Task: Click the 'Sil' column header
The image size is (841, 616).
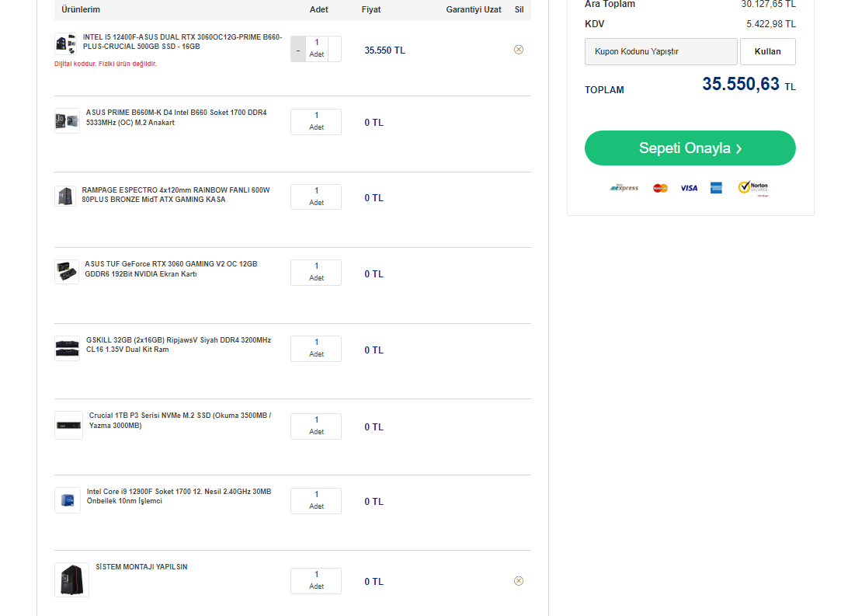Action: click(520, 9)
